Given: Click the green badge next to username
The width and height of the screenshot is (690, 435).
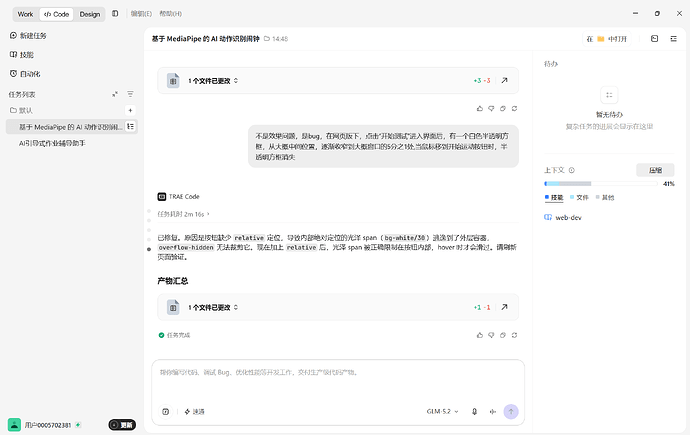Looking at the screenshot, I should click(78, 425).
